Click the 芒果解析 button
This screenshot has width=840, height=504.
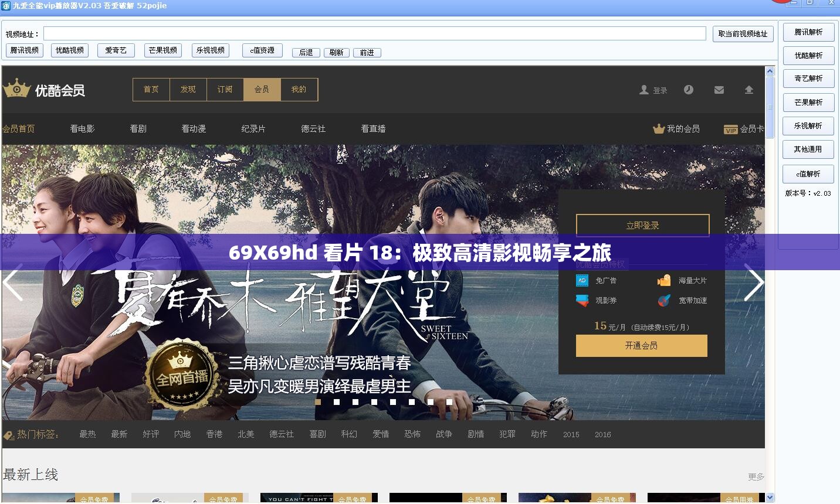809,103
